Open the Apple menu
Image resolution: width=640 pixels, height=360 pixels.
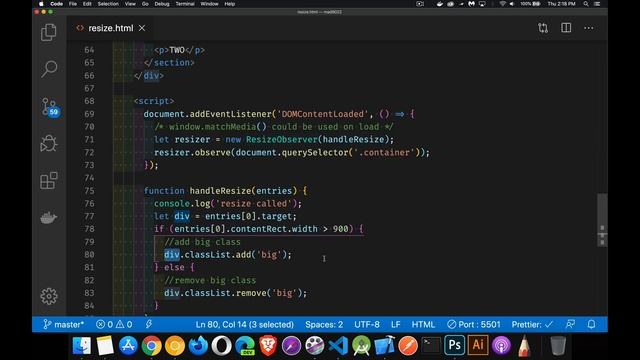pos(41,4)
